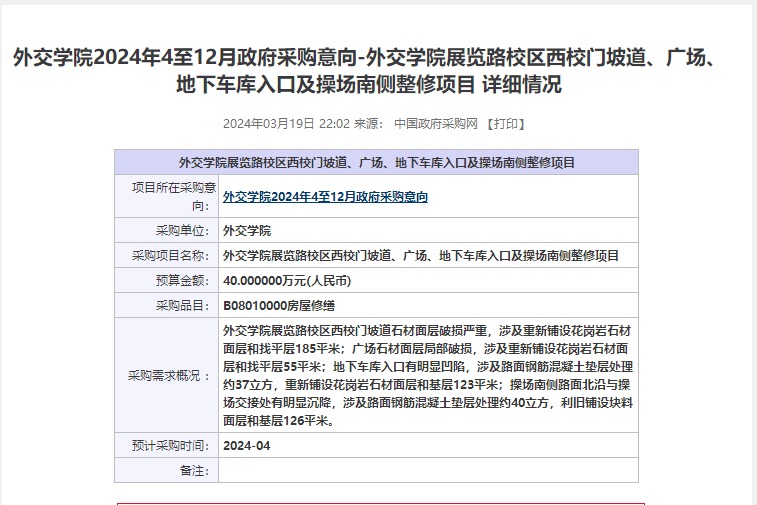Click the 采购需求概况 label cell
The image size is (757, 505).
pyautogui.click(x=168, y=375)
